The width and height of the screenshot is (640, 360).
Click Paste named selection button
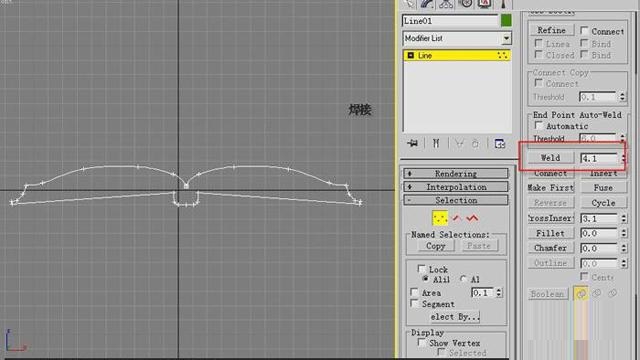[x=479, y=246]
